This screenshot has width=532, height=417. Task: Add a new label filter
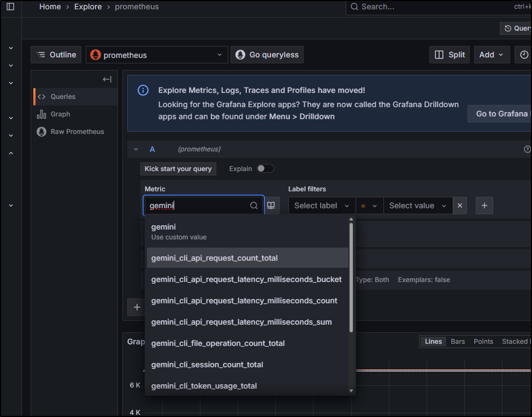point(484,205)
